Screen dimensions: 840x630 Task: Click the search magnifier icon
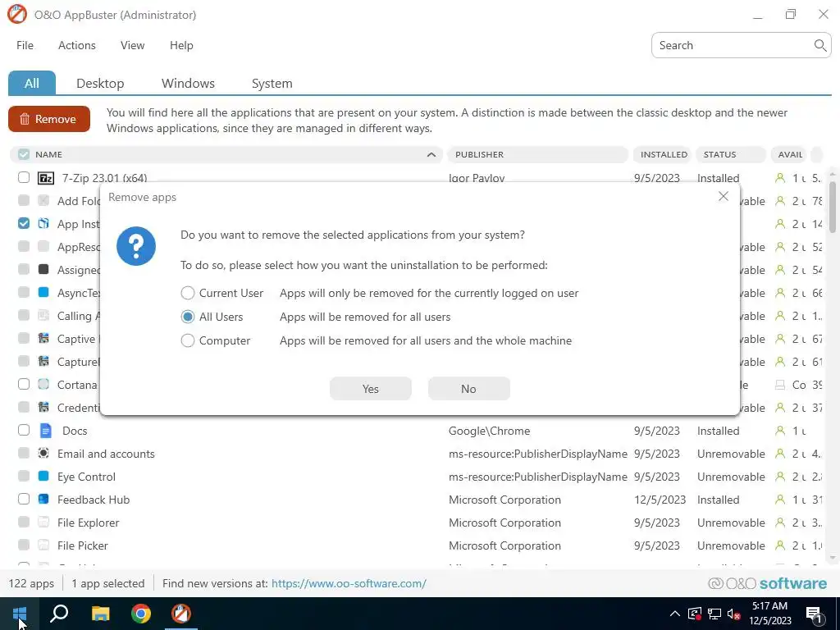point(819,45)
